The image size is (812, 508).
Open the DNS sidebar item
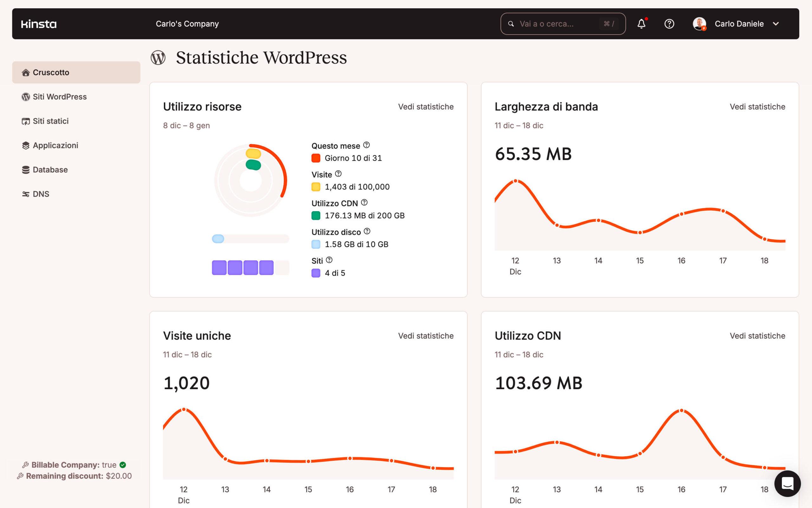pyautogui.click(x=41, y=194)
